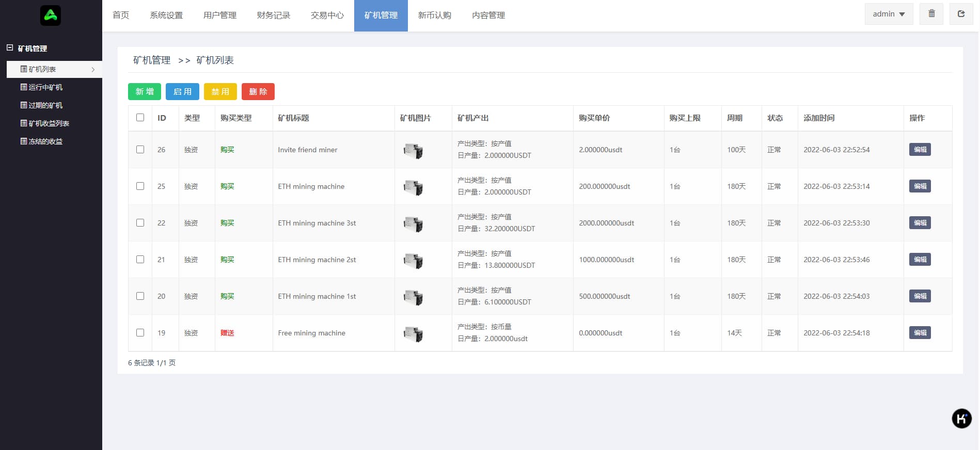Switch to the 交易中心 top menu
980x450 pixels.
point(327,15)
